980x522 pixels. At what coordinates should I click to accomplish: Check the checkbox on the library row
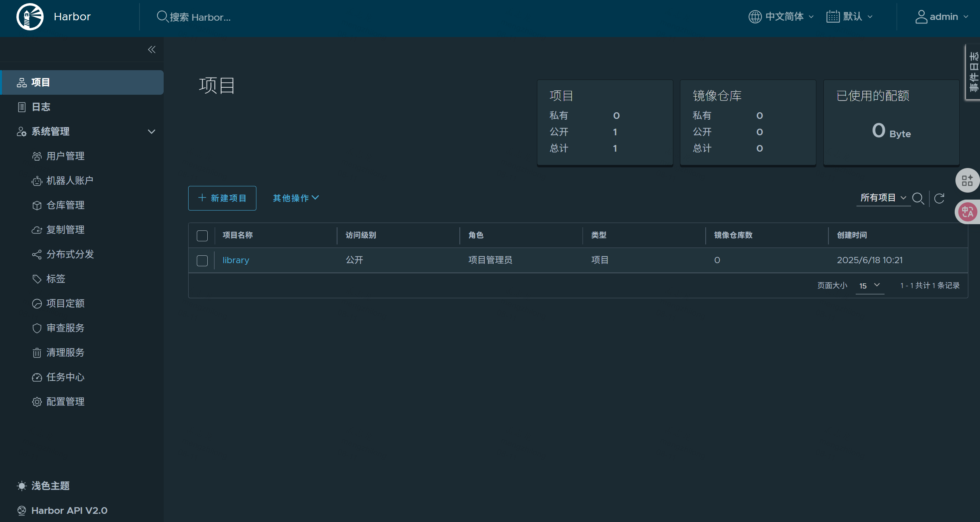[x=202, y=260]
